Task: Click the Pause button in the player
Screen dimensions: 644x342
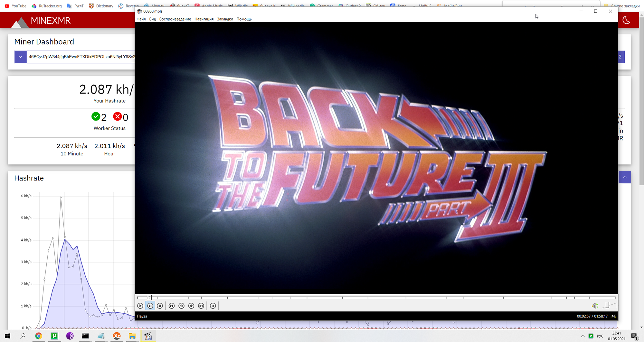Action: 150,306
